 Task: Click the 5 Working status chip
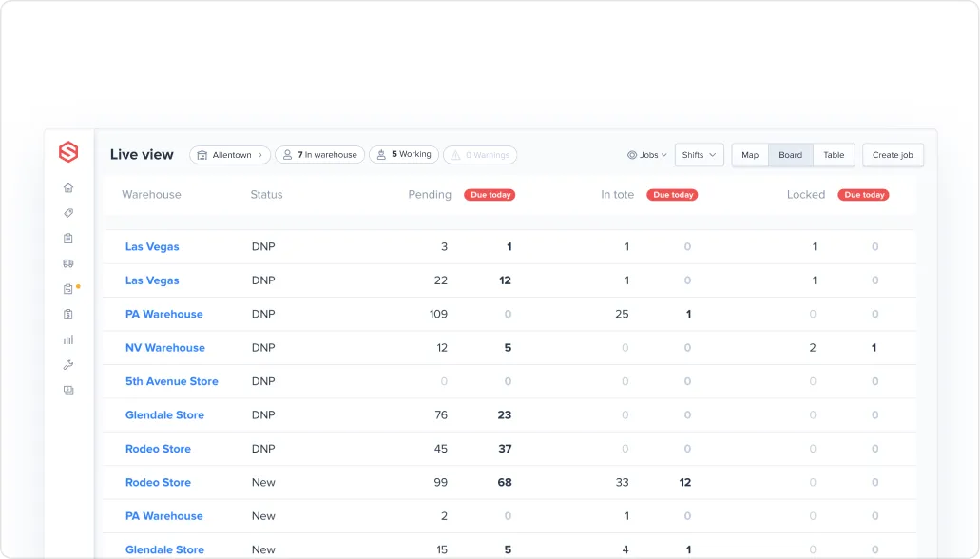(403, 154)
